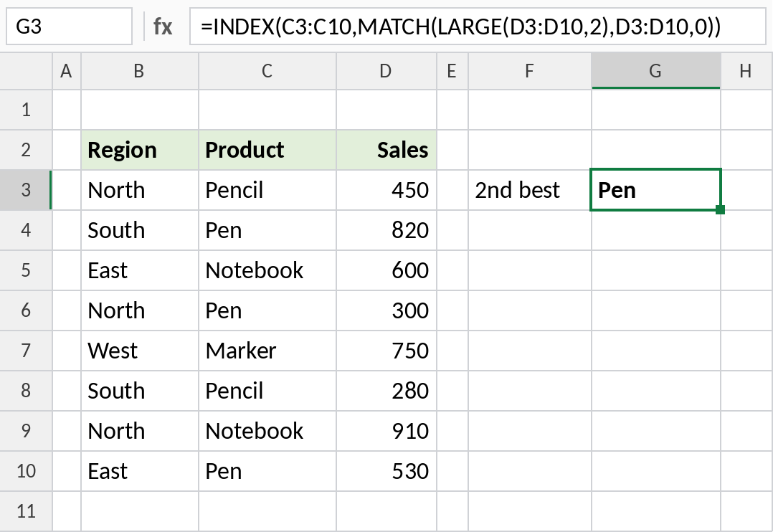The height and width of the screenshot is (532, 773).
Task: Select column G header
Action: (655, 71)
